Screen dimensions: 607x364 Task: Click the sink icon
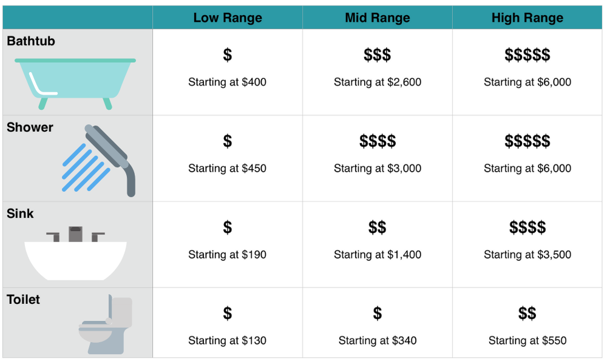[75, 254]
